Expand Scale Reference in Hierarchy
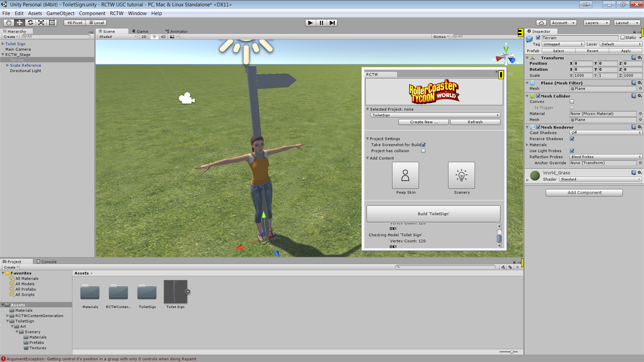The image size is (644, 362). pyautogui.click(x=8, y=65)
